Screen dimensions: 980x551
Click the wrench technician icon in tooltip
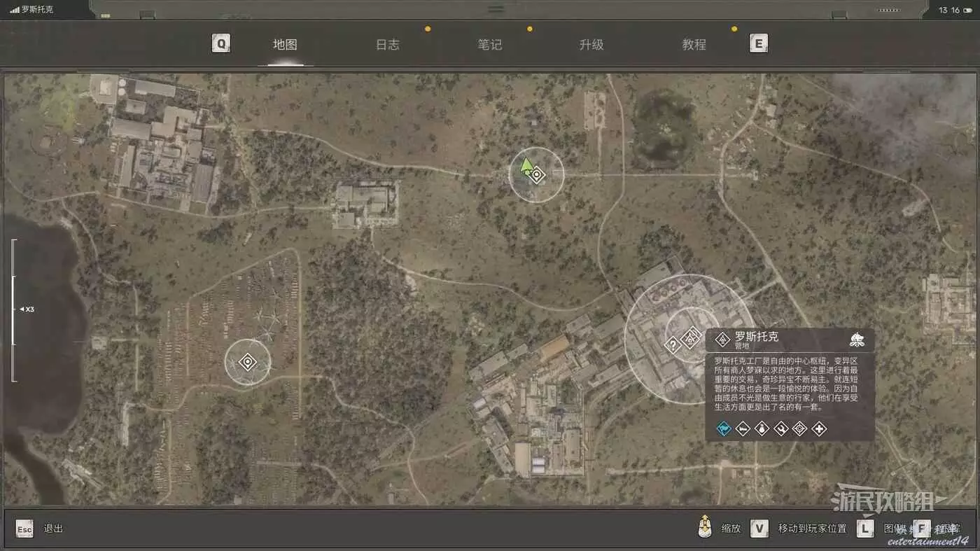pyautogui.click(x=781, y=428)
